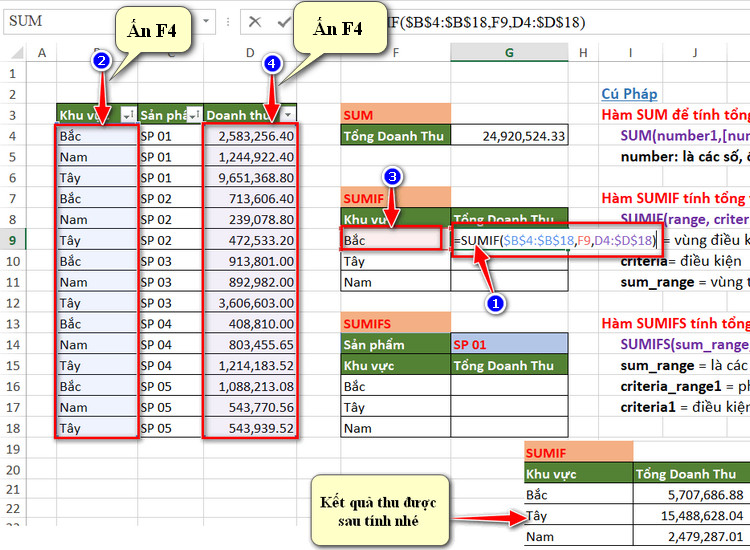Open the Khu vực column filter dropdown
Image resolution: width=750 pixels, height=550 pixels.
click(128, 115)
